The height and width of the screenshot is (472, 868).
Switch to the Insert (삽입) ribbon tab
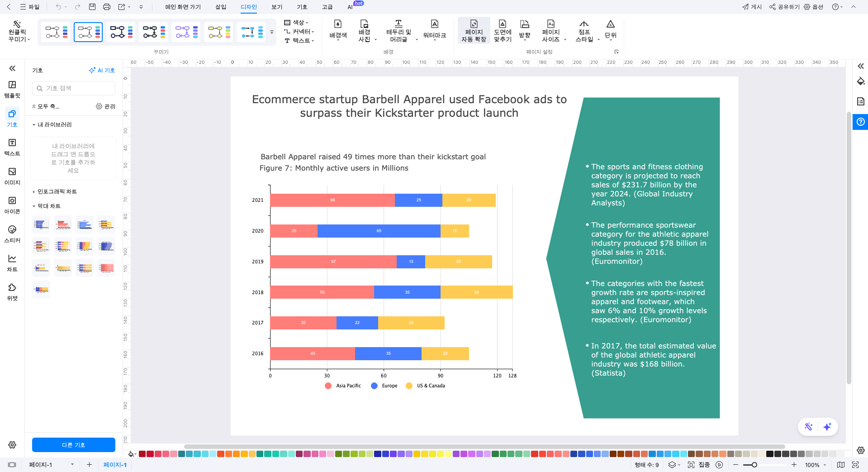pos(221,7)
